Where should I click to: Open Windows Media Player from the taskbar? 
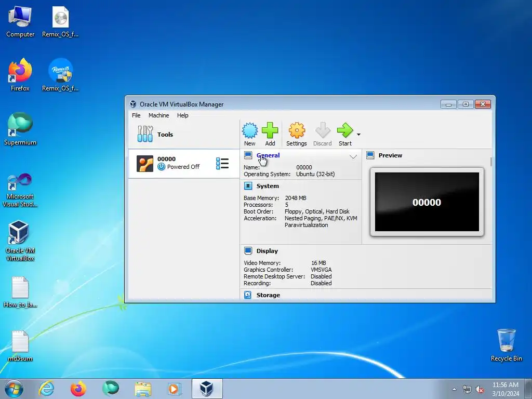point(175,389)
